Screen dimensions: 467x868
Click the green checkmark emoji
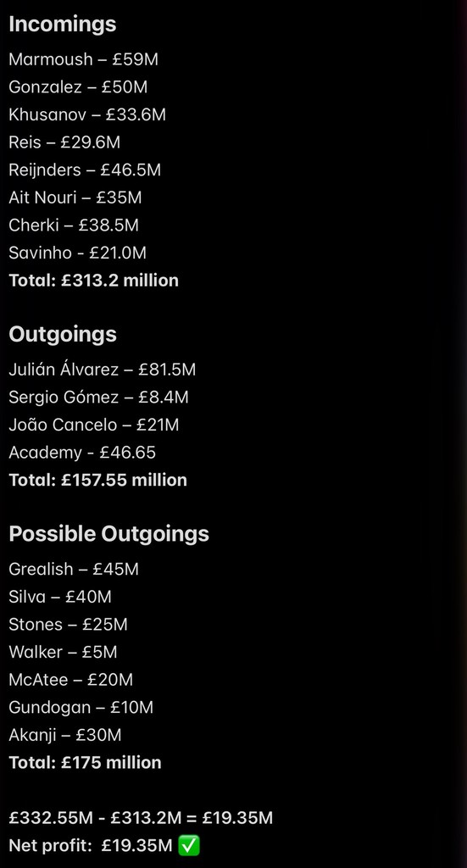189,845
